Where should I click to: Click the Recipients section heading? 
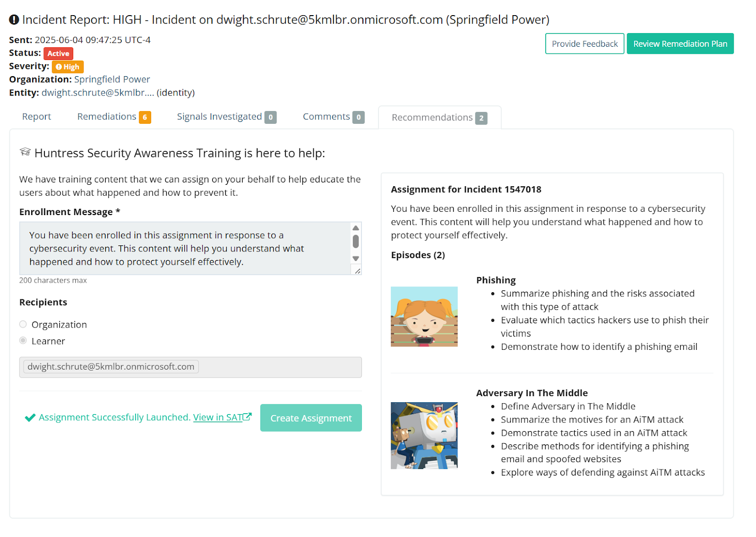43,303
